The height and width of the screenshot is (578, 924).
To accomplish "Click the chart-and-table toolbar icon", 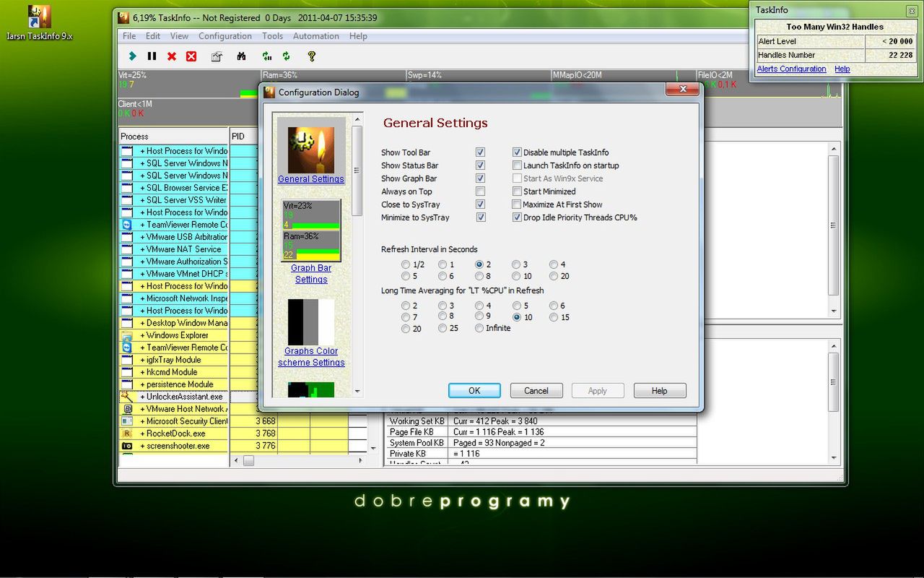I will pyautogui.click(x=217, y=56).
